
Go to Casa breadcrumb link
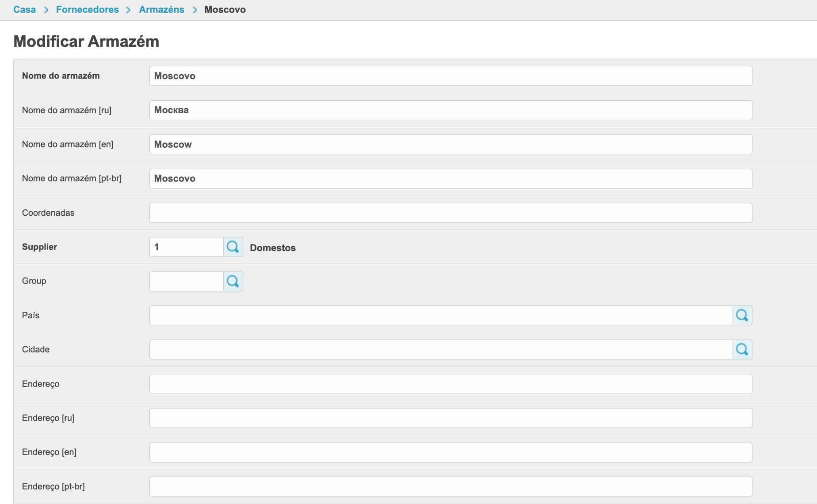click(24, 10)
